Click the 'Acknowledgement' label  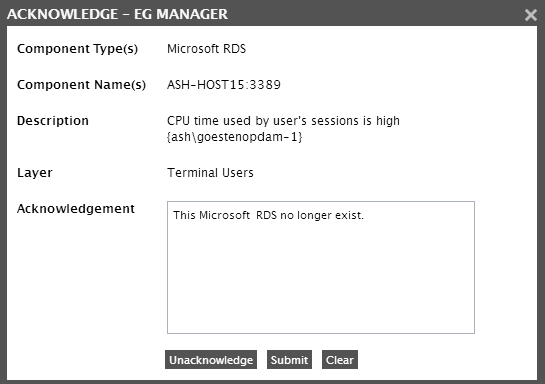coord(76,209)
